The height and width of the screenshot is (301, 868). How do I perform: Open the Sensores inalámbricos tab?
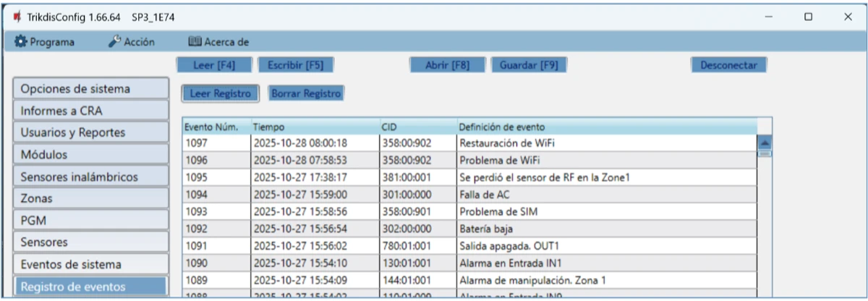pos(90,177)
